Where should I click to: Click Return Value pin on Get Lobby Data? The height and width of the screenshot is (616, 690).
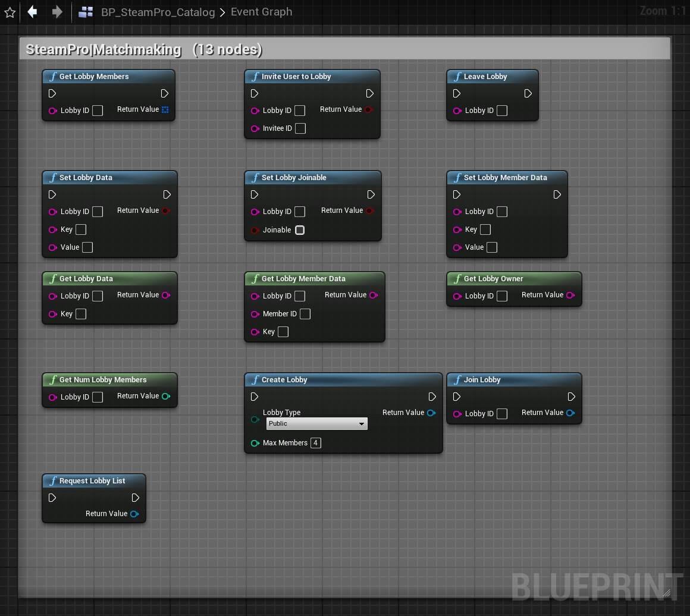click(166, 296)
